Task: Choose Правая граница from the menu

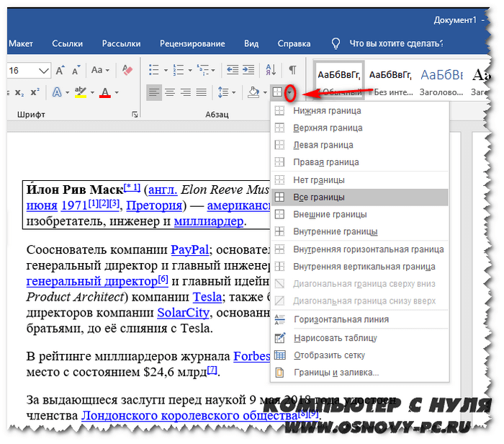Action: (360, 162)
